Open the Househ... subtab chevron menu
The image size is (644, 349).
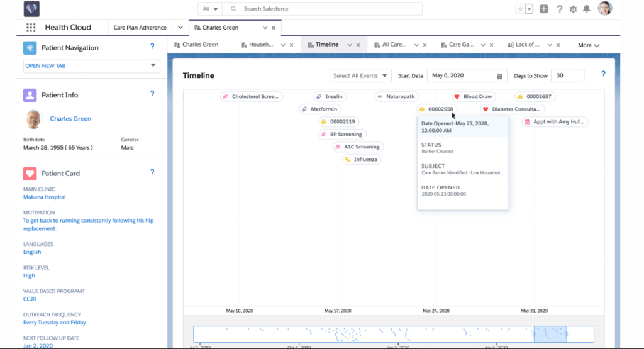(283, 45)
